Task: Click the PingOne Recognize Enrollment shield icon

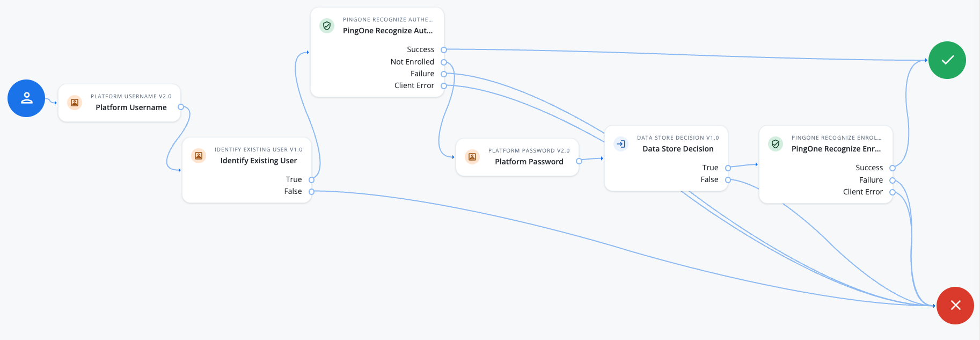Action: 776,144
